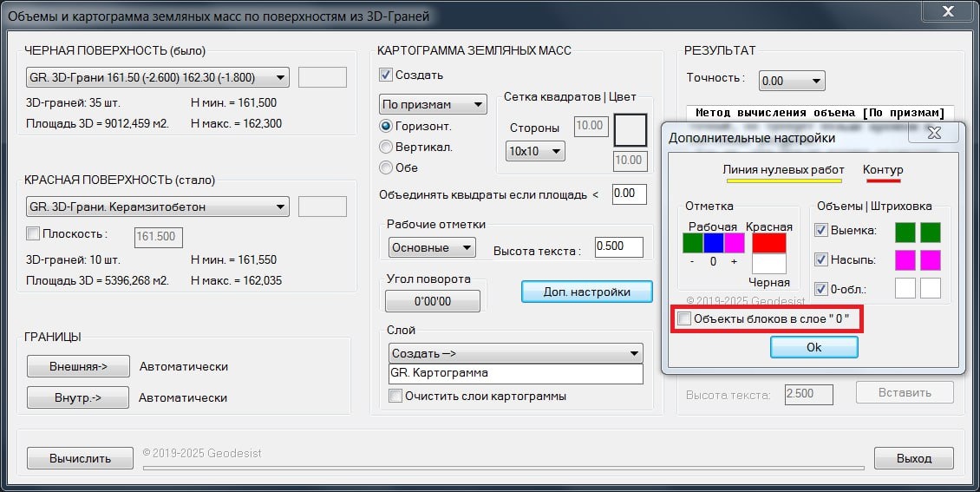Click Ok in the additional settings dialog
The width and height of the screenshot is (980, 492).
(813, 348)
